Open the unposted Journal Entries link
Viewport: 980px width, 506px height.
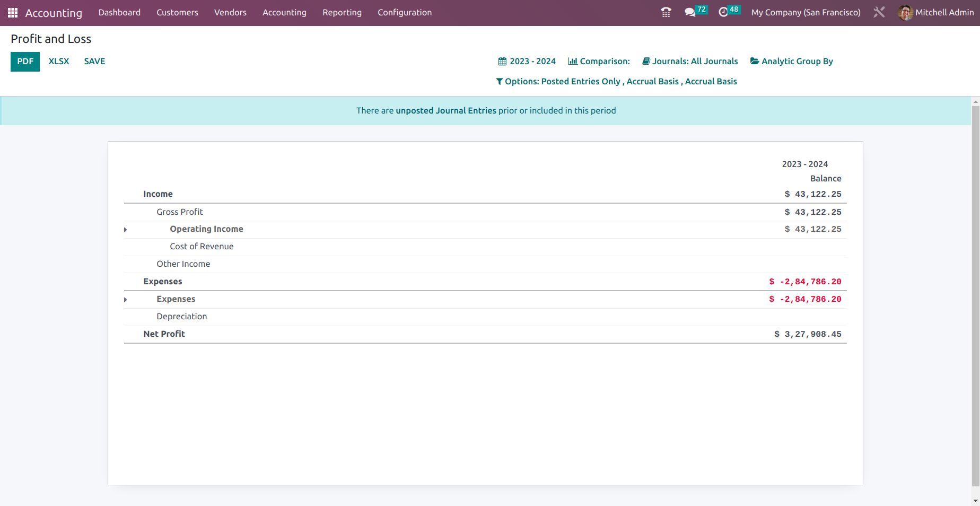click(445, 111)
